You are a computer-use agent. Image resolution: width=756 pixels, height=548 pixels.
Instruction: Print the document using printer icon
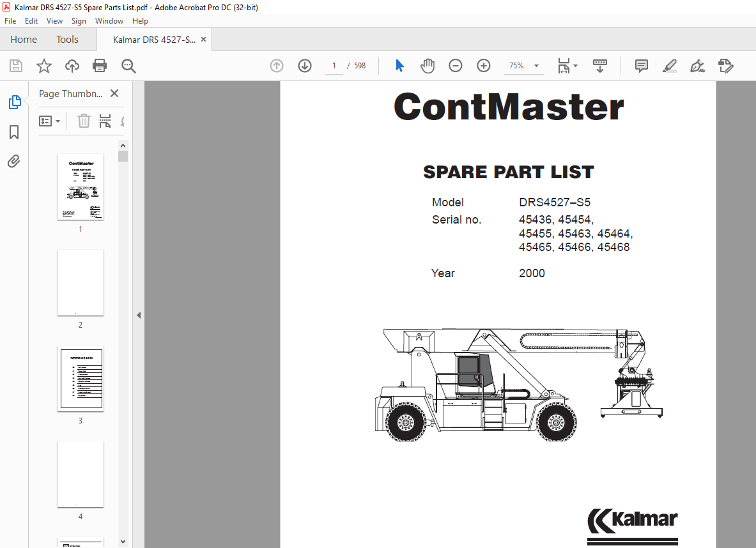[x=100, y=66]
